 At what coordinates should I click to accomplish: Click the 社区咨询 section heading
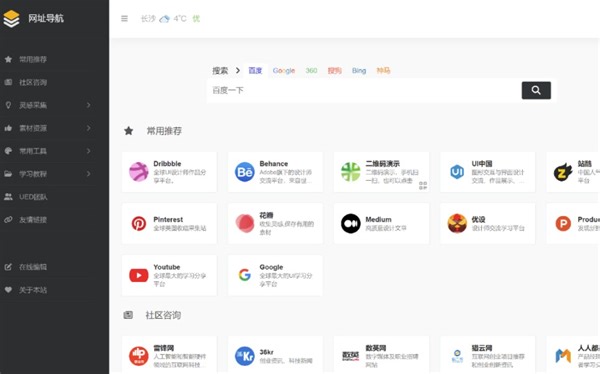(x=163, y=315)
